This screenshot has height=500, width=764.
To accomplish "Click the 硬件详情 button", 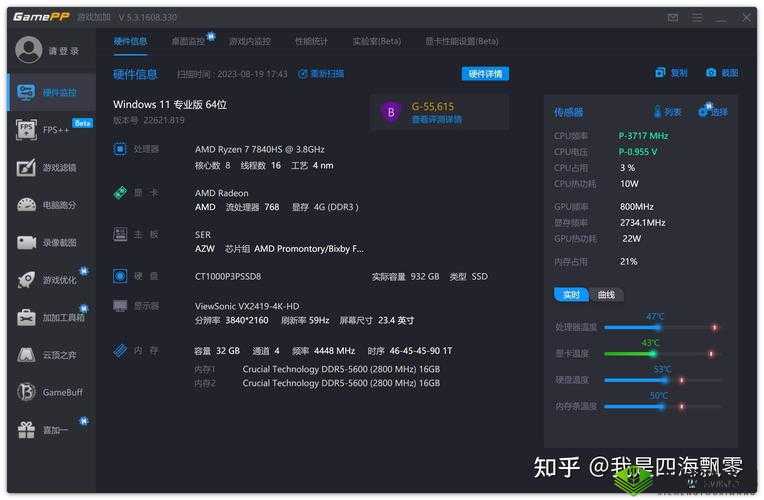I will pos(485,74).
